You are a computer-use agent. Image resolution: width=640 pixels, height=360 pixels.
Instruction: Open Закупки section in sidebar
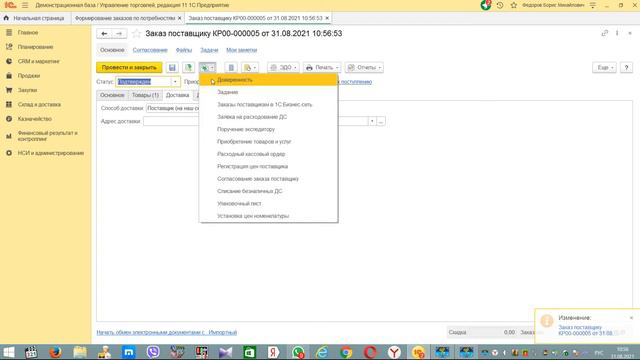(x=27, y=90)
